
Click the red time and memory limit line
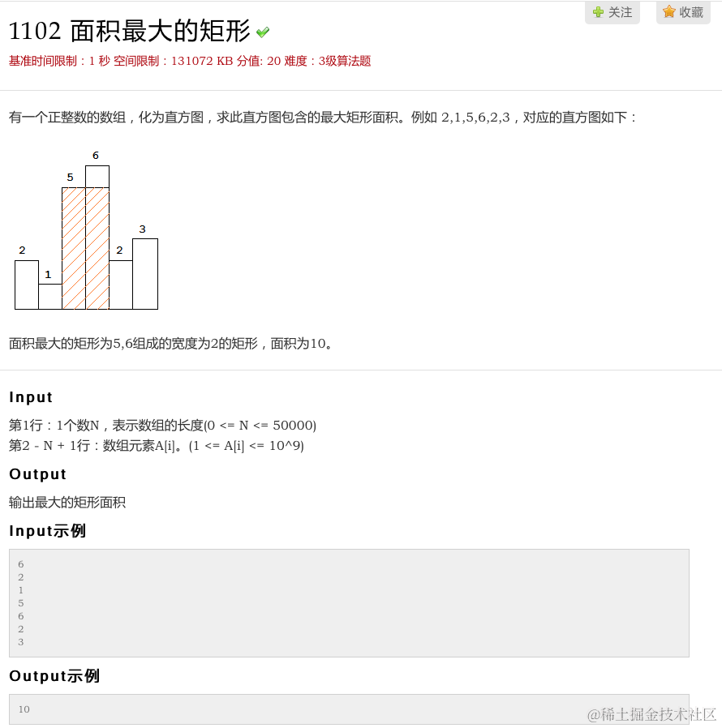coord(190,62)
